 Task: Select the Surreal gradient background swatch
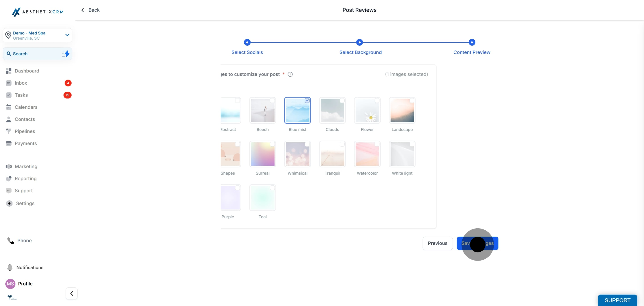[263, 154]
